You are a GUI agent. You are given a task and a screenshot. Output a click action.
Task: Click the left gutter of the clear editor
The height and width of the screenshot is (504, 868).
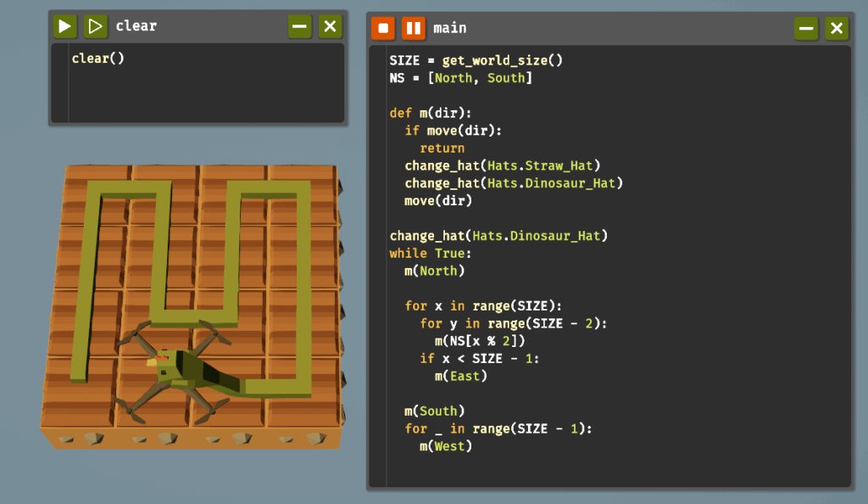[59, 83]
